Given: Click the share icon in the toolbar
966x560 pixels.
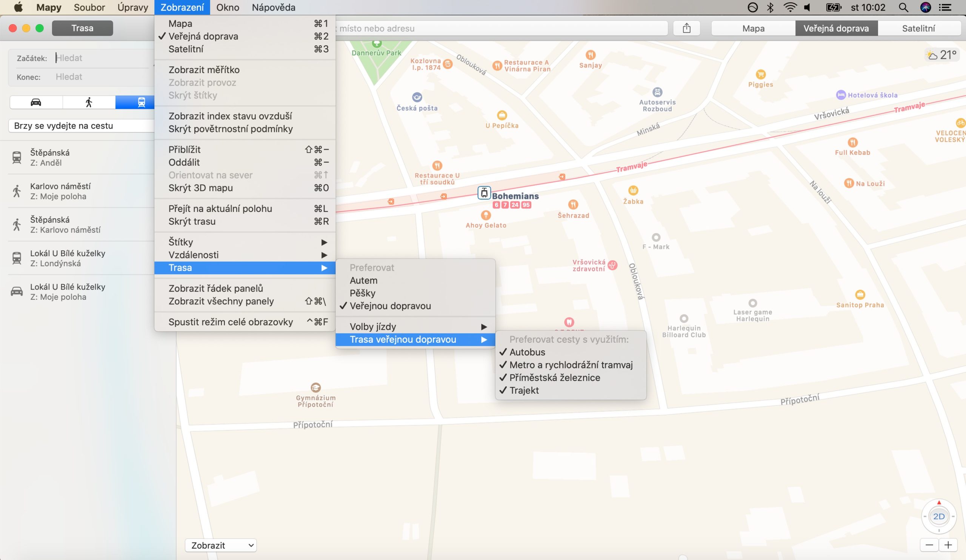Looking at the screenshot, I should point(686,28).
